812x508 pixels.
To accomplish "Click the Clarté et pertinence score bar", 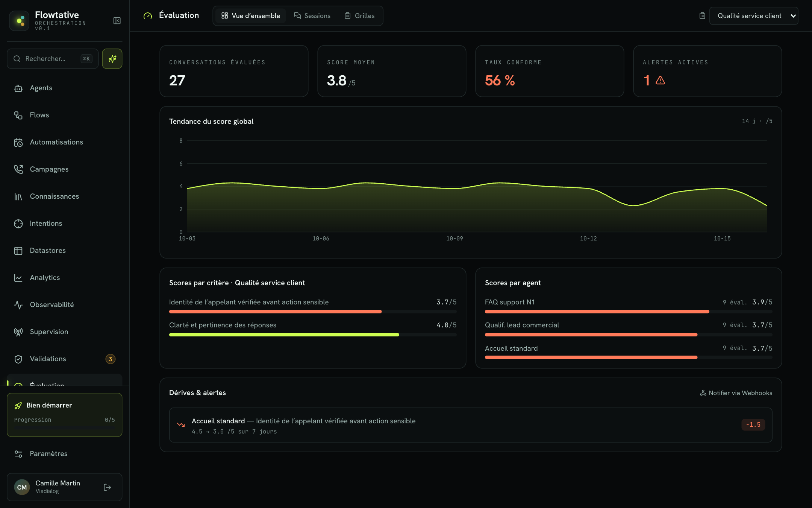I will tap(313, 335).
